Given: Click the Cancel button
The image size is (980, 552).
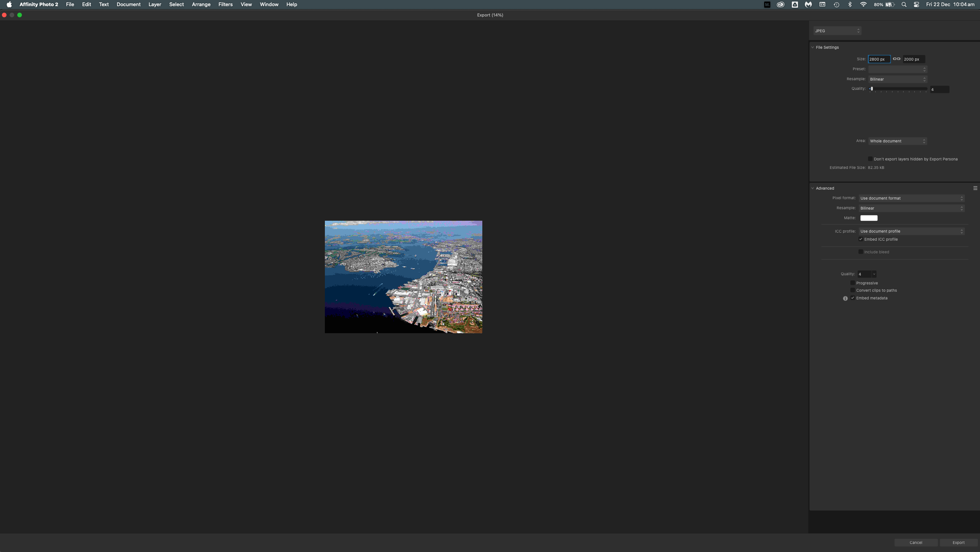Looking at the screenshot, I should 916,542.
